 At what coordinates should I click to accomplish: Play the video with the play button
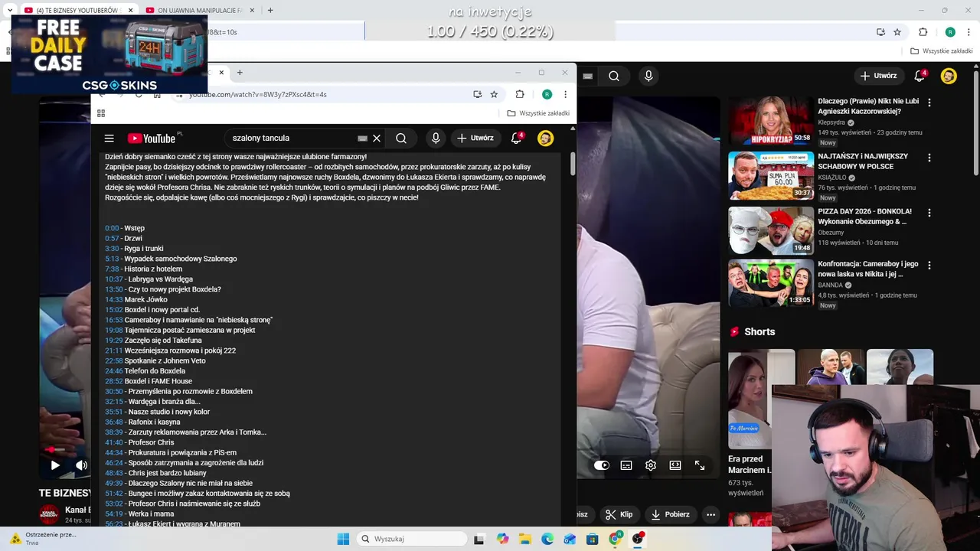tap(55, 465)
